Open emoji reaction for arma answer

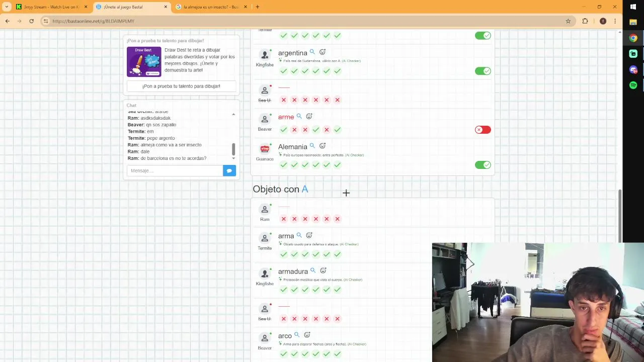click(309, 235)
